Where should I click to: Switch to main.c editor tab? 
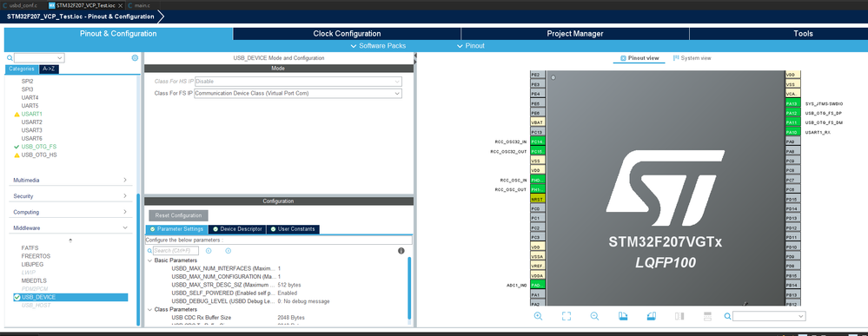[x=142, y=4]
